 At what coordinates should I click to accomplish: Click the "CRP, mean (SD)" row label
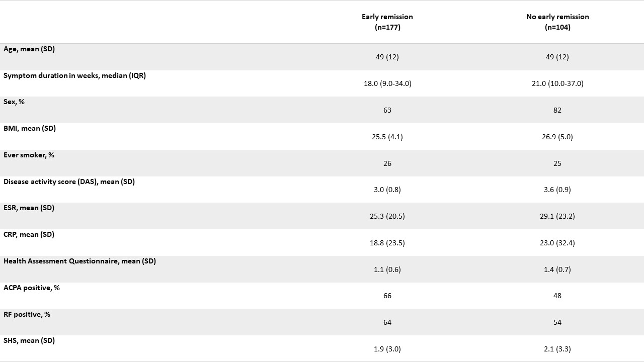pos(29,235)
